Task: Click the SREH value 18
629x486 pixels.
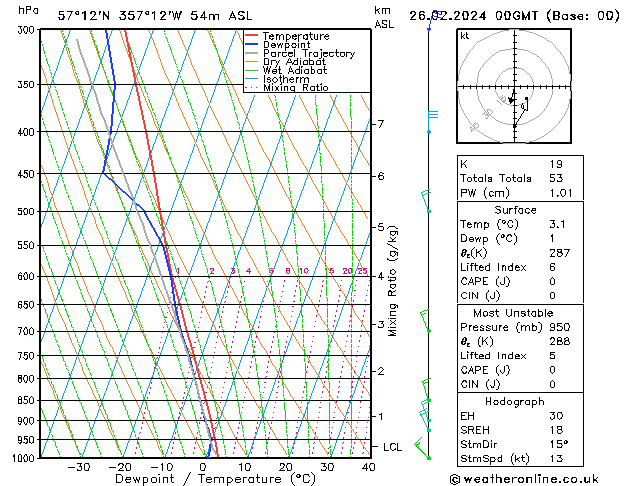Action: (556, 430)
